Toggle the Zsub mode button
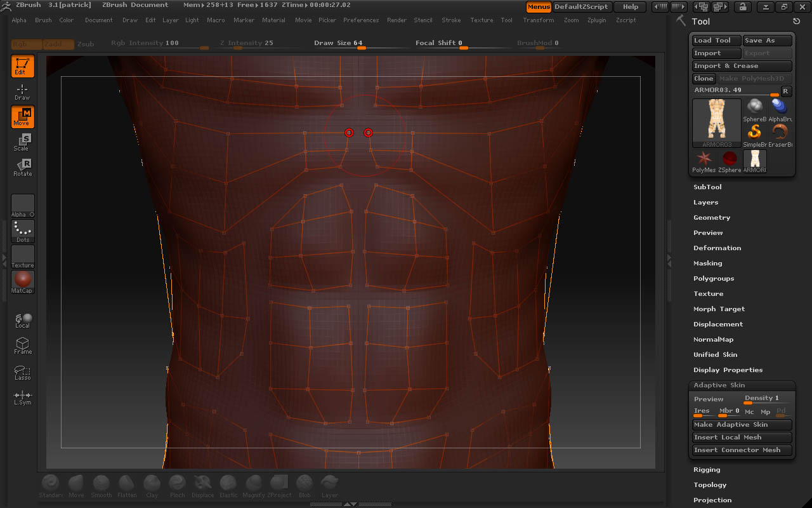The width and height of the screenshot is (812, 508). [86, 44]
